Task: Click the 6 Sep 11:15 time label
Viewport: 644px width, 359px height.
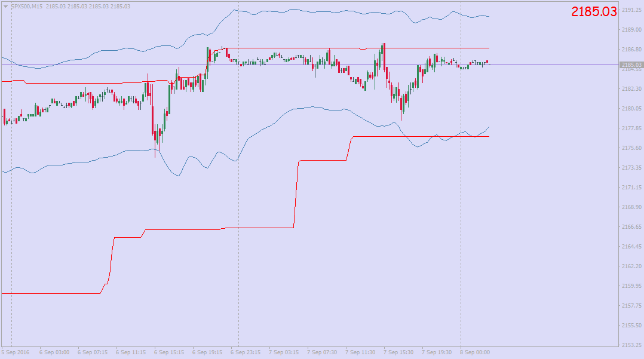Action: [131, 352]
